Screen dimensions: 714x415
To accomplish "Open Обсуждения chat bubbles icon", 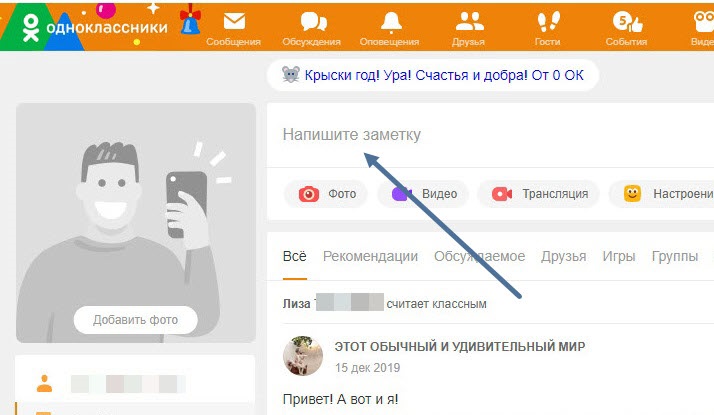I will tap(313, 21).
